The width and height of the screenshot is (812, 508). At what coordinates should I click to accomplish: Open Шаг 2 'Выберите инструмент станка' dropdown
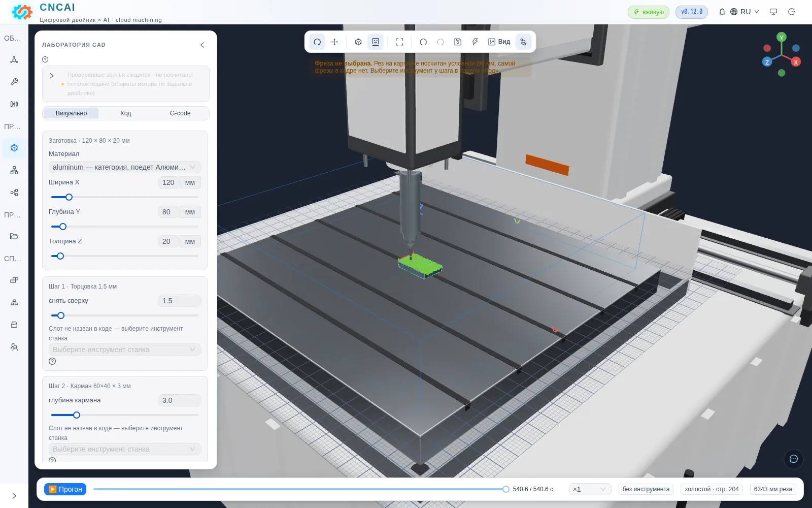125,449
